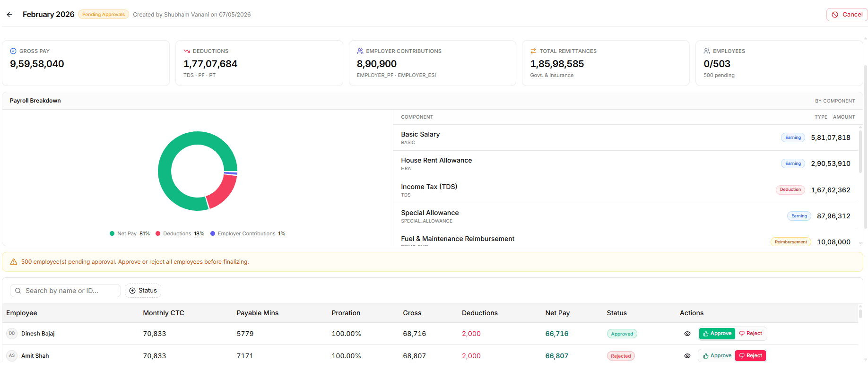
Task: Click the Gross Pay check-circle icon
Action: pos(13,51)
